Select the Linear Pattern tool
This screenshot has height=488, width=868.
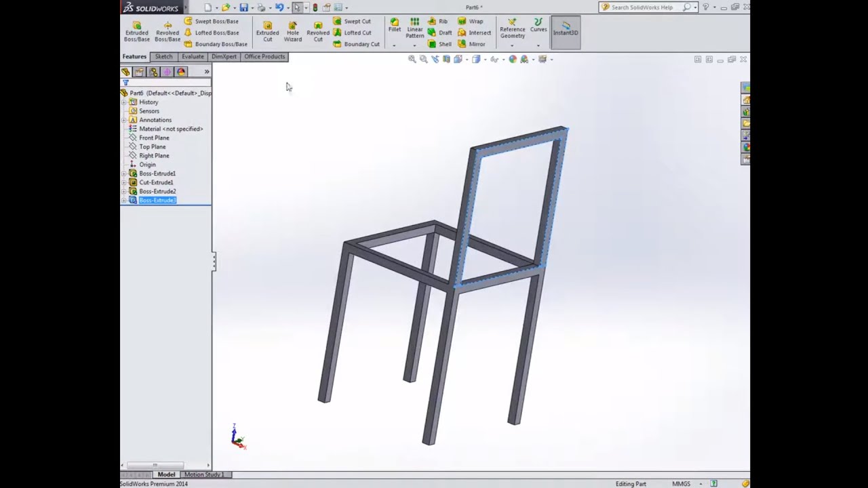(414, 28)
